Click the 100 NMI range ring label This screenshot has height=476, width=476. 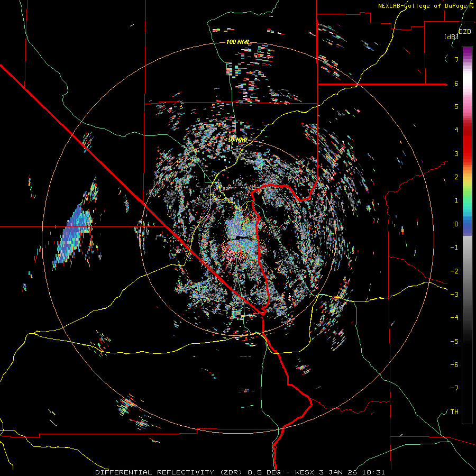tap(237, 42)
